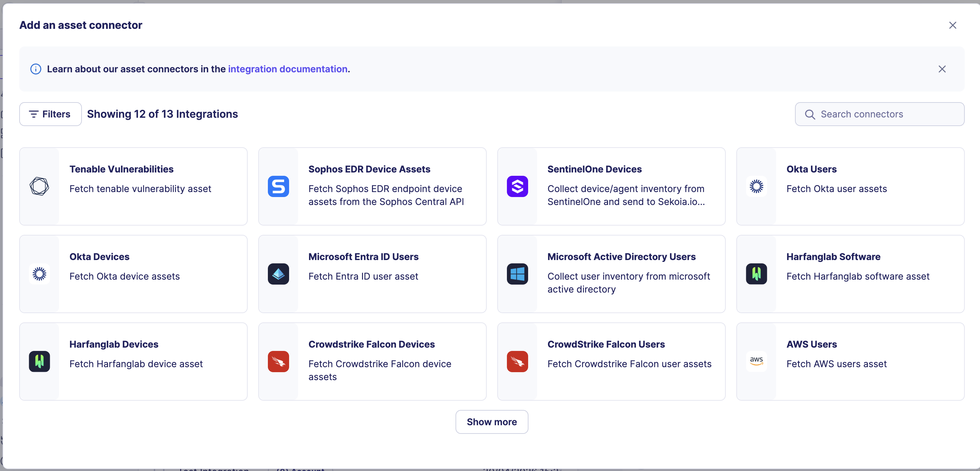Image resolution: width=980 pixels, height=471 pixels.
Task: Click the Harfanglab Software logo icon
Action: pos(756,274)
